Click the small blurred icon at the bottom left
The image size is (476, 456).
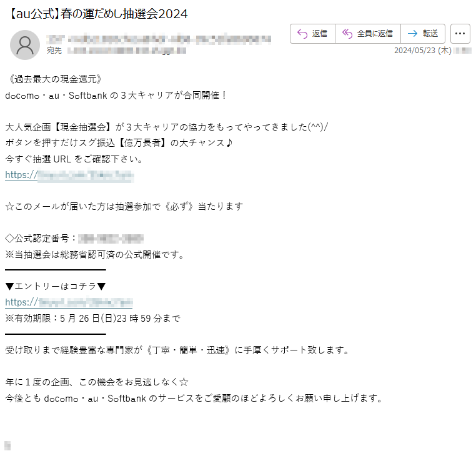tap(7, 445)
